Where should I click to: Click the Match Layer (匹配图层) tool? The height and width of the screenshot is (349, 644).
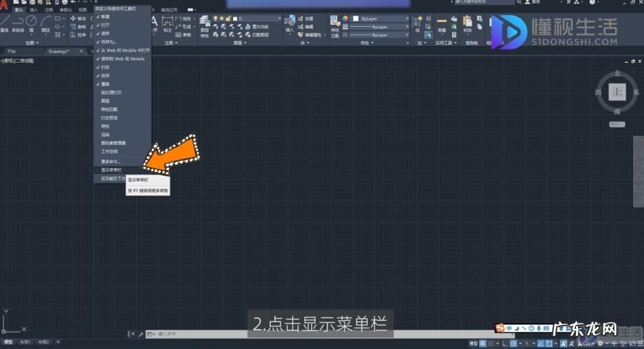point(256,35)
